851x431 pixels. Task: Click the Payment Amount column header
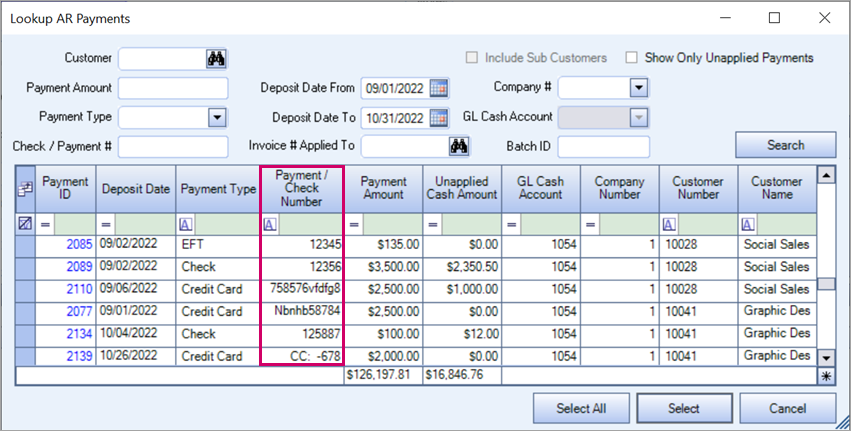(383, 188)
